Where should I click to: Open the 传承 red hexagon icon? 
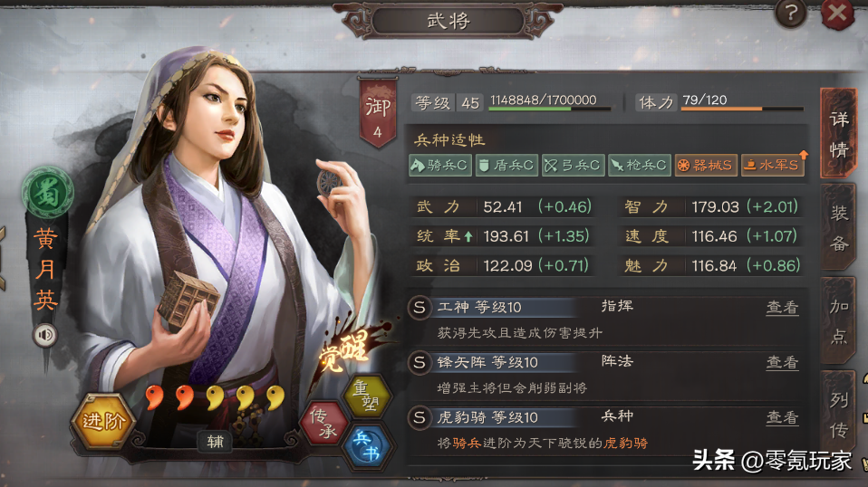pyautogui.click(x=323, y=423)
